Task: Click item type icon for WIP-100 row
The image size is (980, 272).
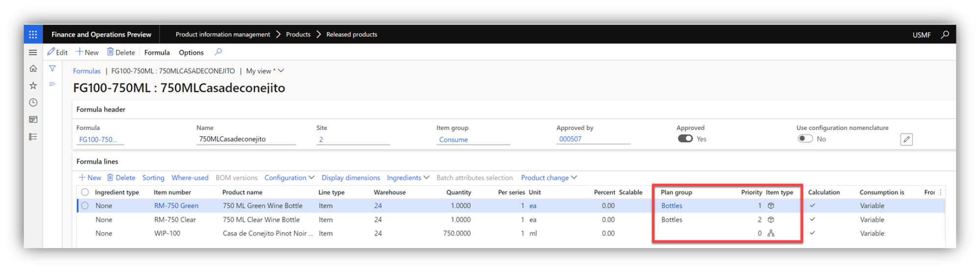Action: click(x=771, y=233)
